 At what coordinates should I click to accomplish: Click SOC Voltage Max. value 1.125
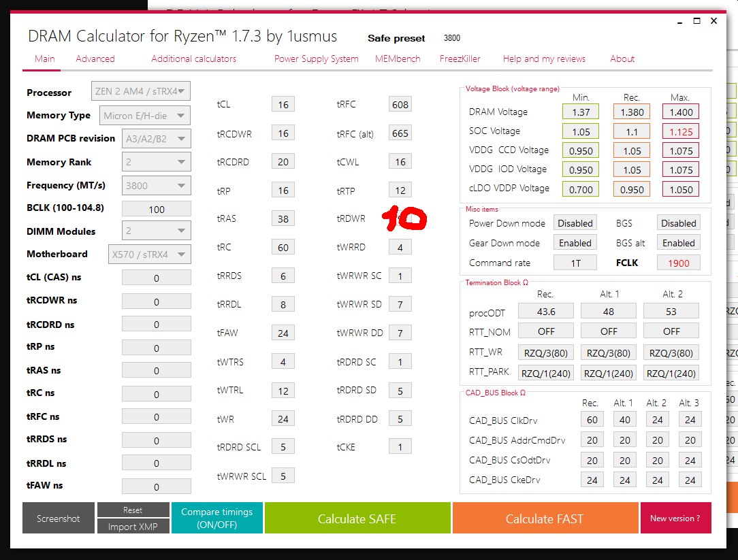click(681, 132)
